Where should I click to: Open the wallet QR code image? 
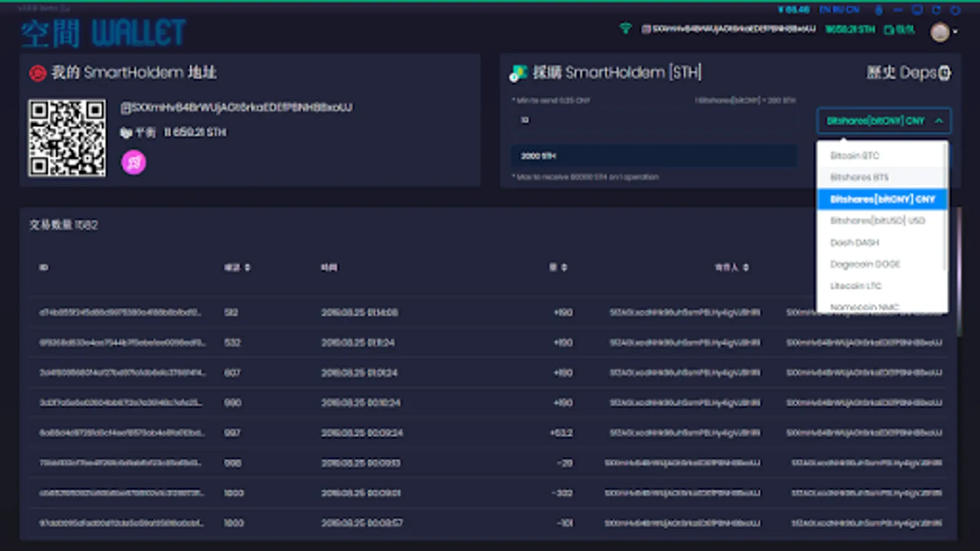coord(67,138)
